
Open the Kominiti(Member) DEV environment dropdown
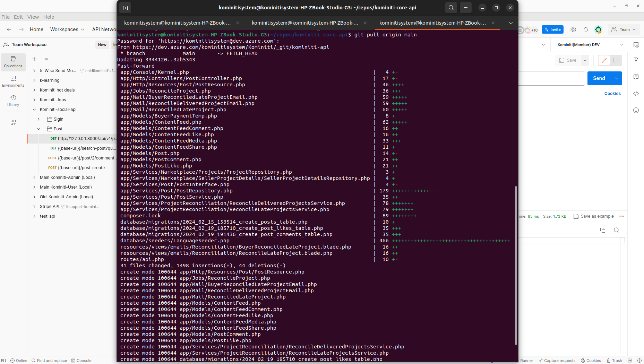pyautogui.click(x=590, y=45)
